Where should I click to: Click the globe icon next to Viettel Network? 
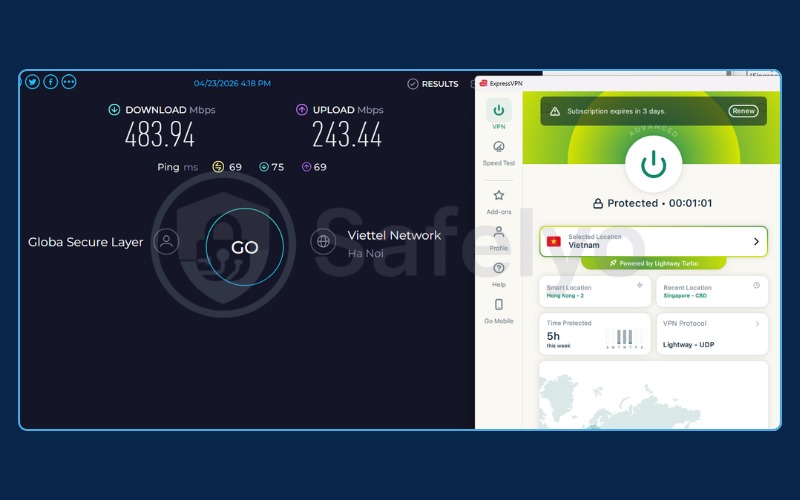pos(323,241)
